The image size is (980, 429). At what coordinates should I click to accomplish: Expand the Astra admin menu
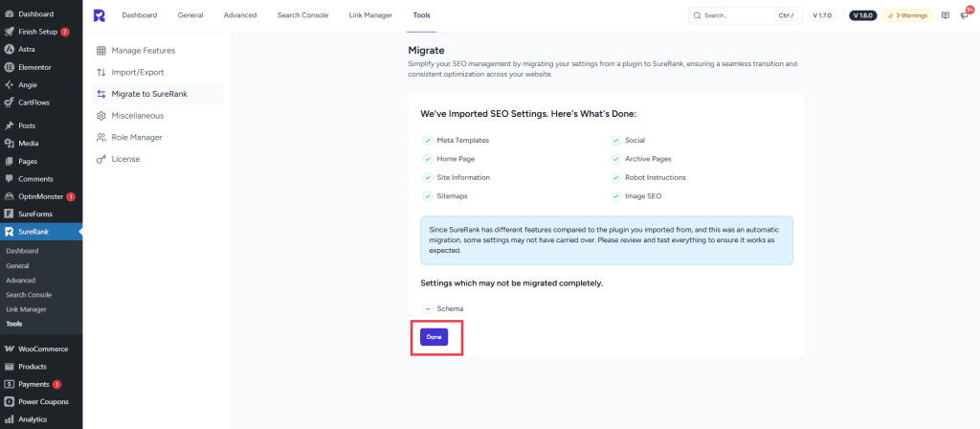[26, 49]
